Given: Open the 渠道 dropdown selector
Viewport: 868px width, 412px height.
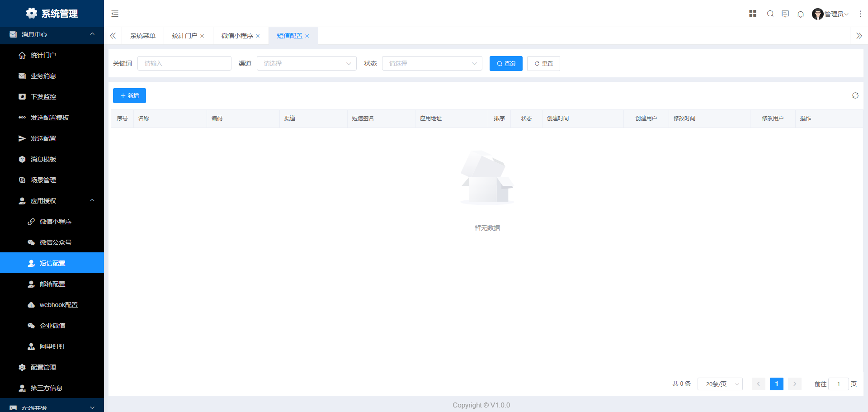Looking at the screenshot, I should coord(307,63).
